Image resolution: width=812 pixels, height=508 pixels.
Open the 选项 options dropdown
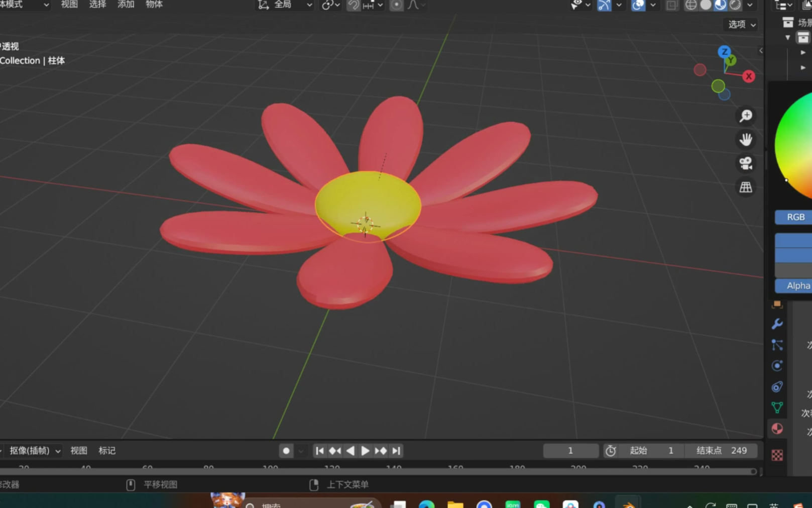742,24
